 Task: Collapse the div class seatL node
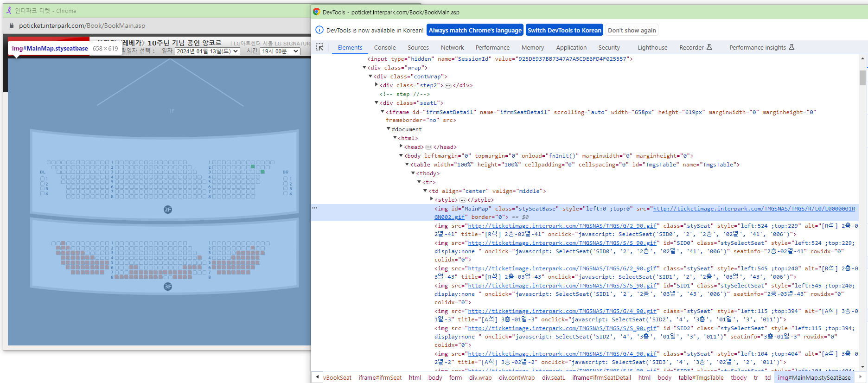(x=377, y=103)
